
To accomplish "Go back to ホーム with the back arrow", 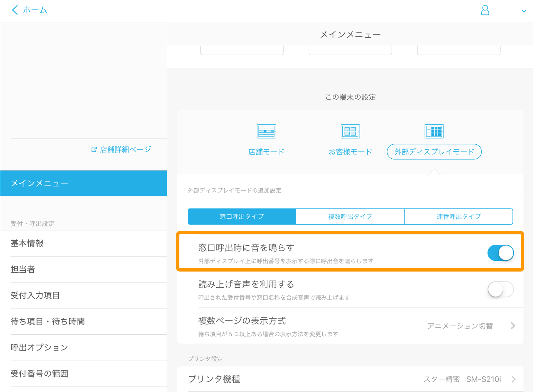I will pyautogui.click(x=15, y=10).
